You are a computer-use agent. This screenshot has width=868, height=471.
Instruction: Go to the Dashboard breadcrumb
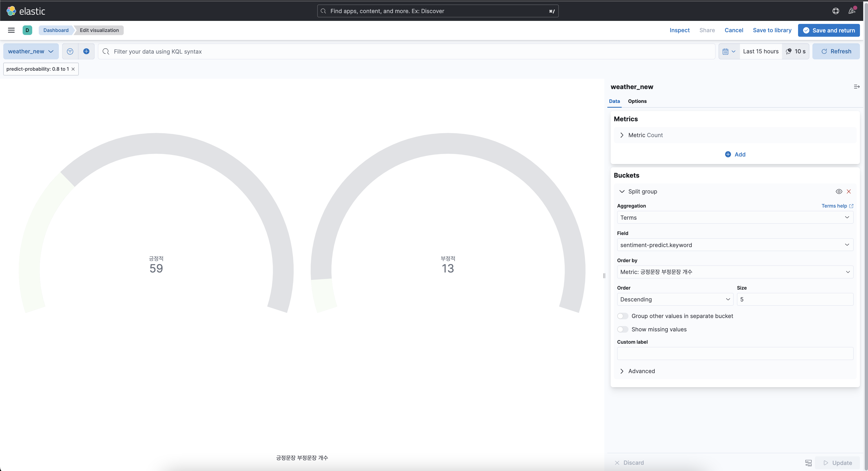pyautogui.click(x=56, y=30)
